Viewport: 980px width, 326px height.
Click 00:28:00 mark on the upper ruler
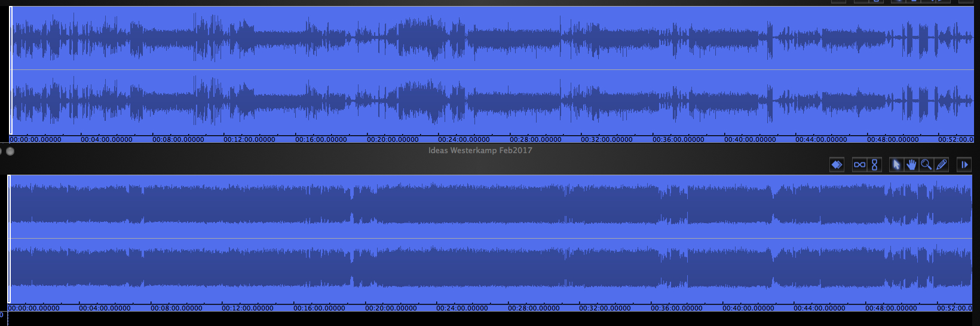tap(535, 139)
